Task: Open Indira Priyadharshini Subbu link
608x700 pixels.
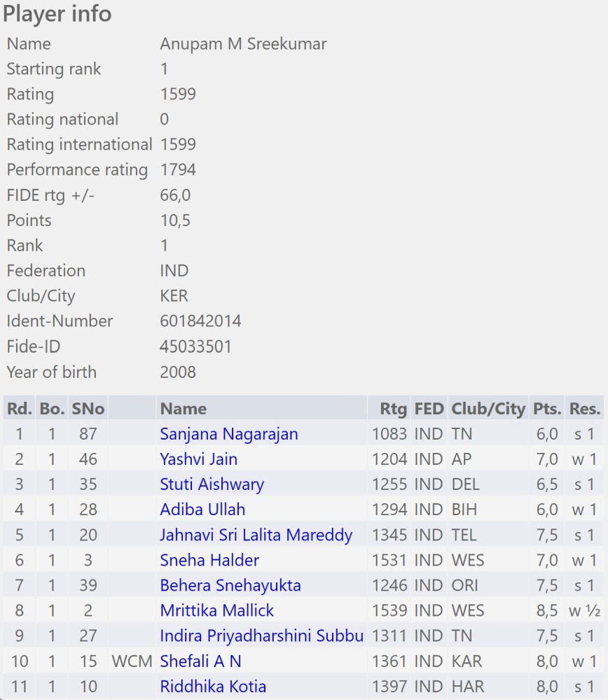Action: pos(261,636)
